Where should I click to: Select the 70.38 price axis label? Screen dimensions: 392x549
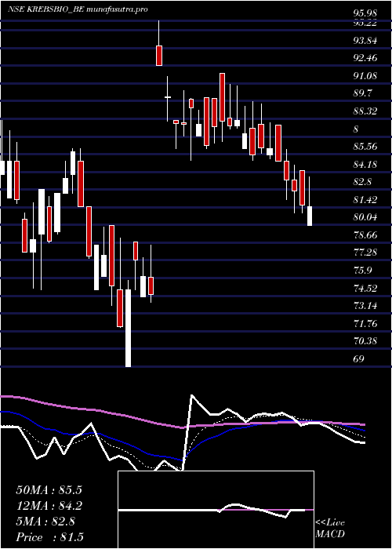tap(365, 341)
